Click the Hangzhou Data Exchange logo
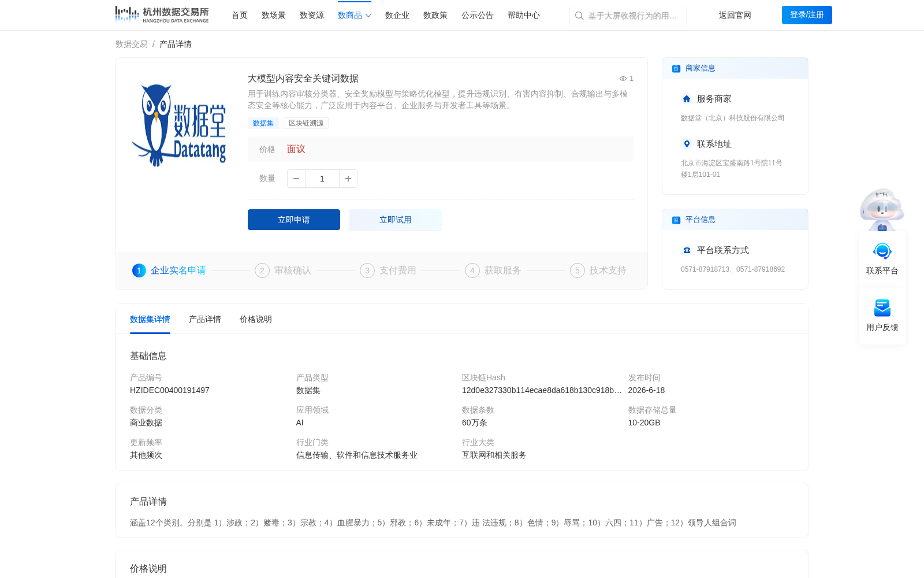 click(162, 14)
